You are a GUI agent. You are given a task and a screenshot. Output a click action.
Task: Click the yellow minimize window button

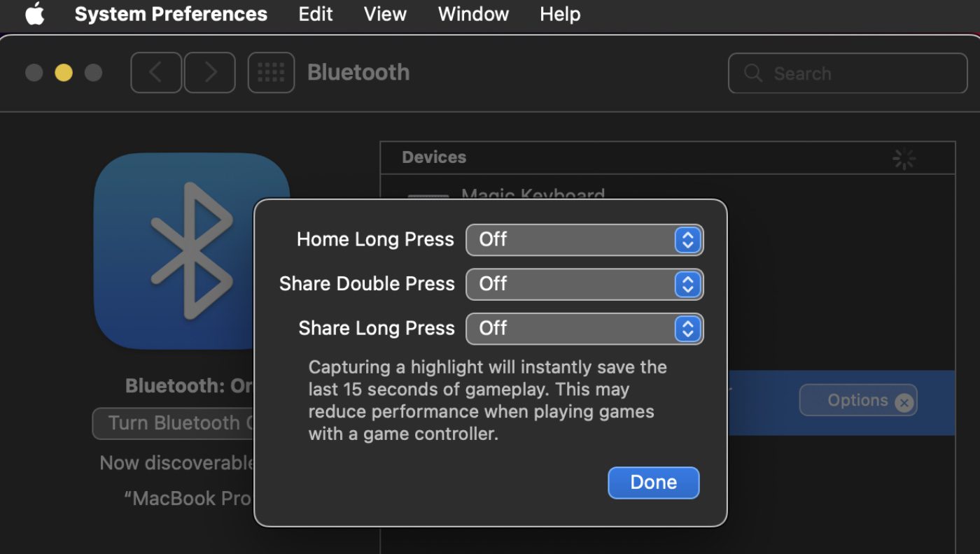click(x=64, y=73)
